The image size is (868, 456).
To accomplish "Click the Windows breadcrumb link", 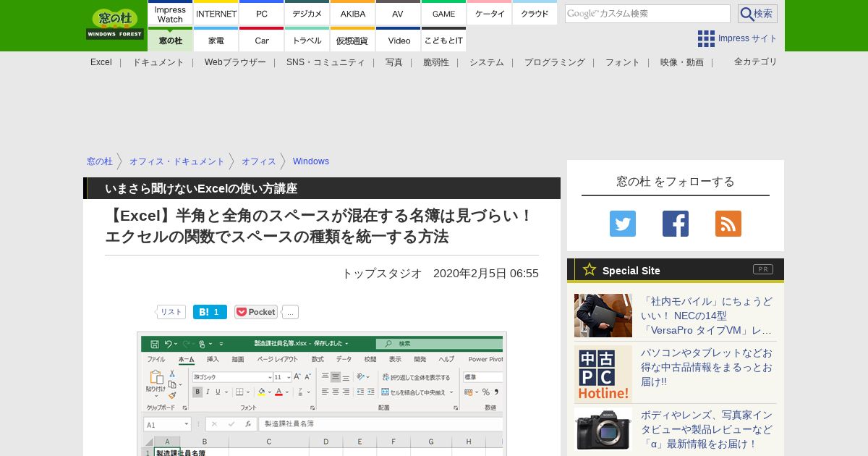I will [311, 161].
